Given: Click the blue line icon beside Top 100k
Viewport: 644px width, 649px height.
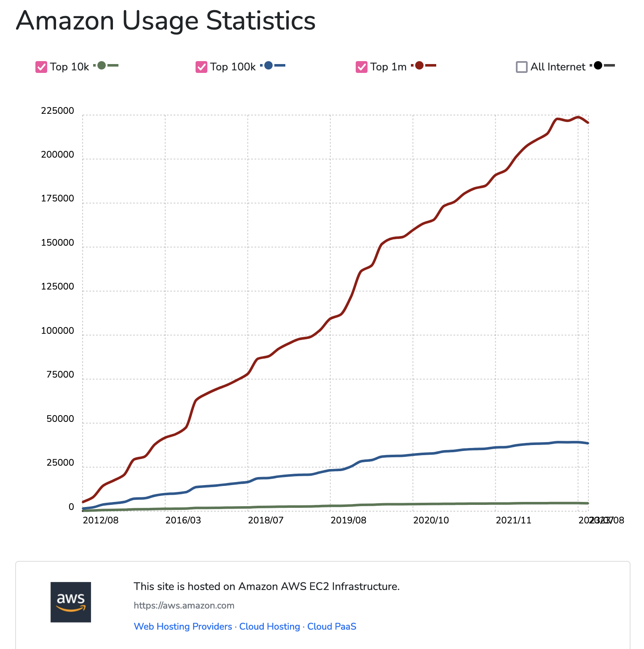Looking at the screenshot, I should click(279, 66).
